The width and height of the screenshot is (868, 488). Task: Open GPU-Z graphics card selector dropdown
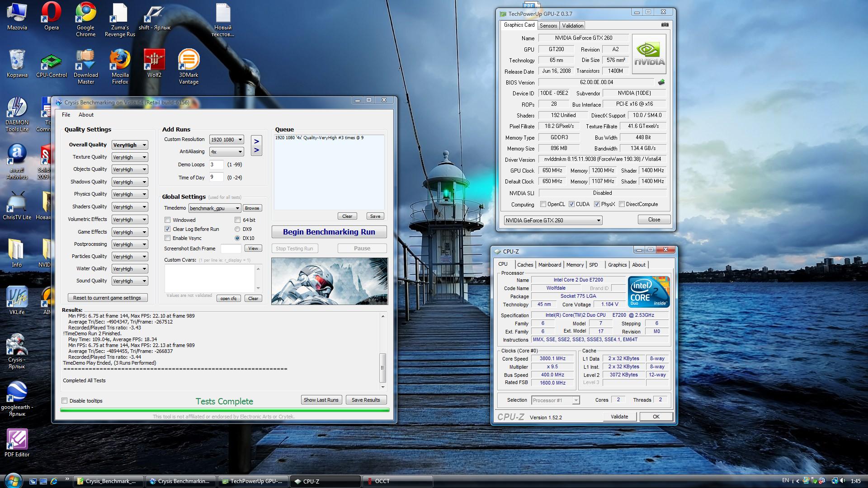pyautogui.click(x=553, y=221)
